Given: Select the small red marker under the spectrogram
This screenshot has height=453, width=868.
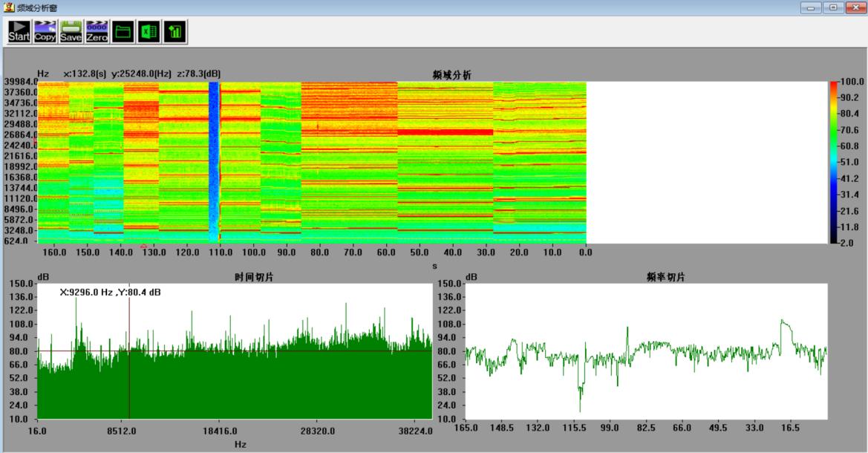Looking at the screenshot, I should tap(143, 246).
